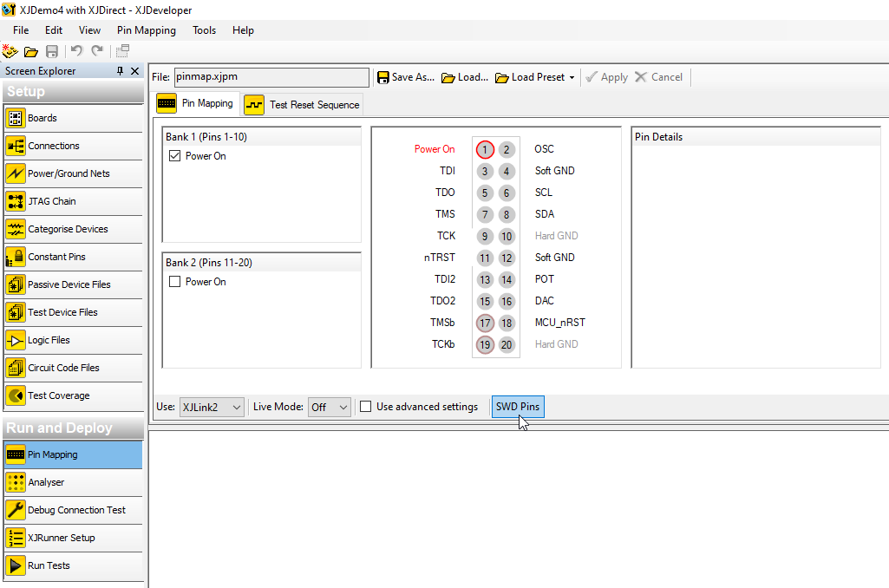Enable Power On for Bank 2

click(173, 281)
